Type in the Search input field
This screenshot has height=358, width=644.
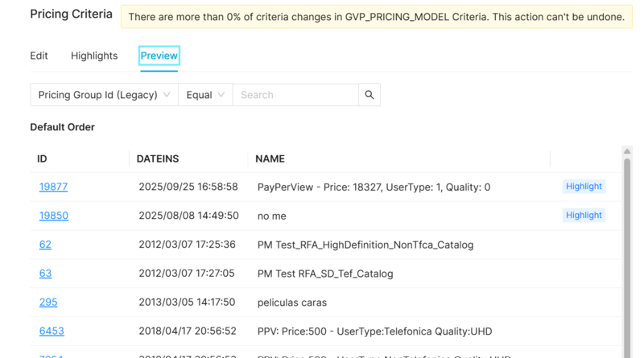click(295, 95)
